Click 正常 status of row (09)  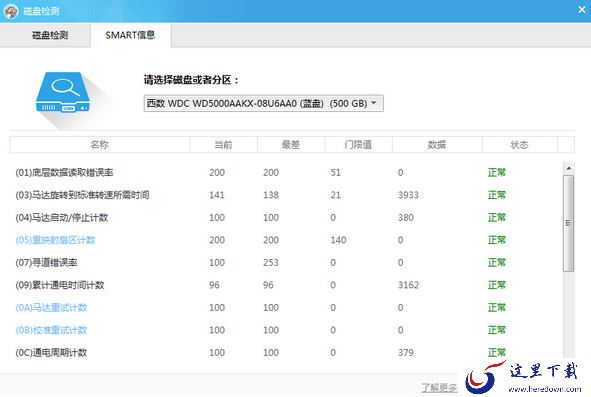point(496,285)
